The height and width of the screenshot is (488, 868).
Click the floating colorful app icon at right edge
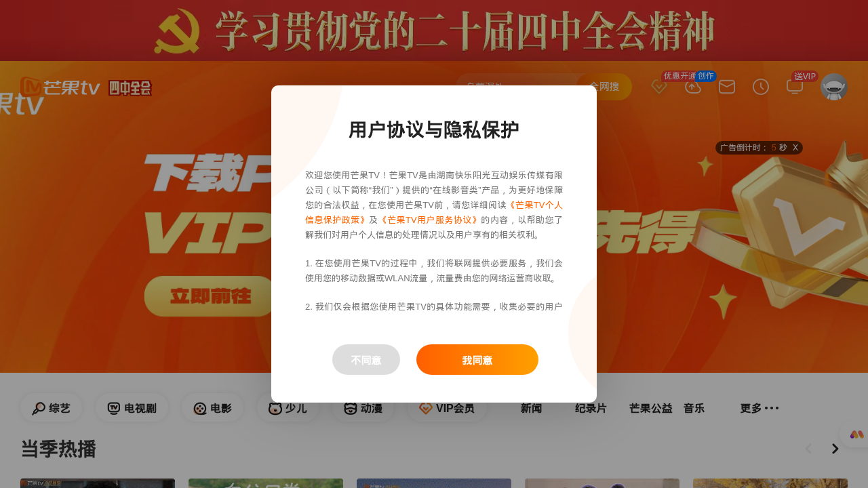click(x=856, y=434)
